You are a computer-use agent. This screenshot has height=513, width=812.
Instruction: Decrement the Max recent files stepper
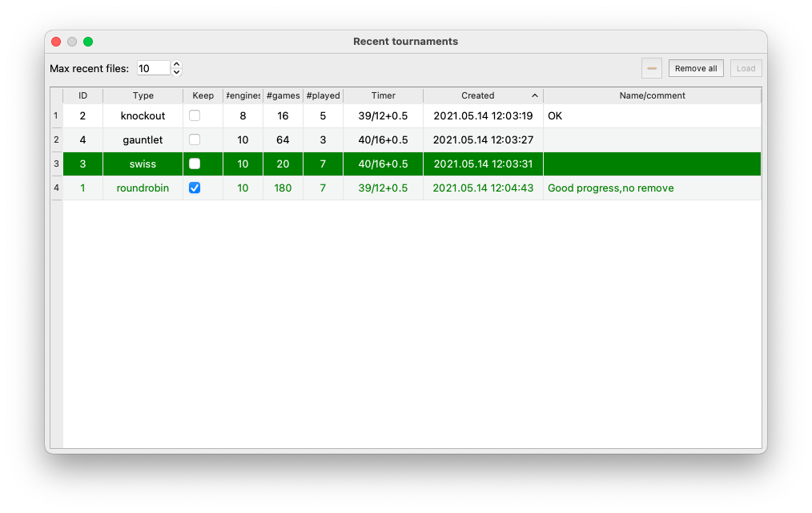177,73
